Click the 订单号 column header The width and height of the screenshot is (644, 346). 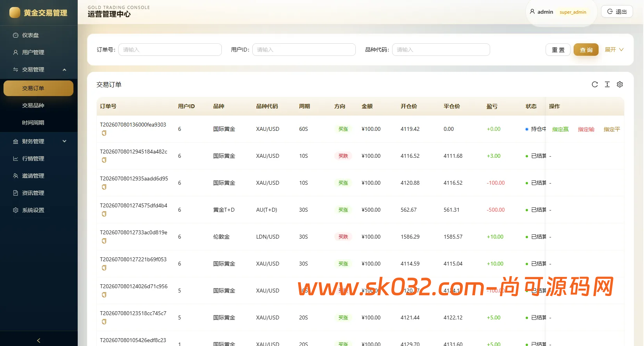click(108, 106)
